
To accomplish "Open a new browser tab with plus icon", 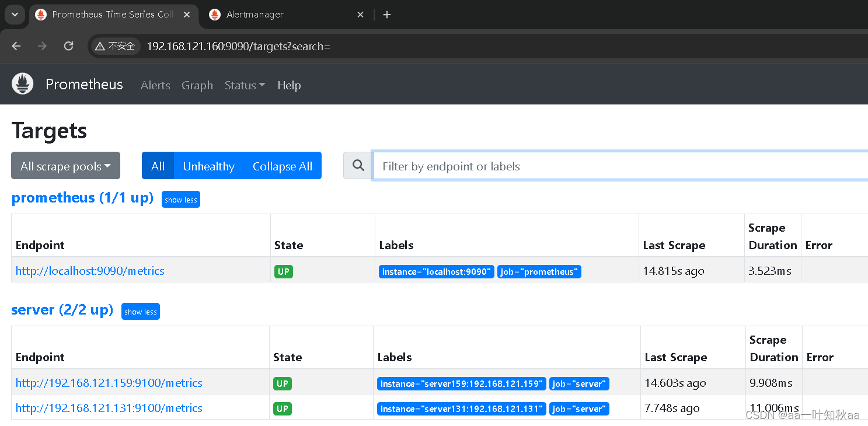I will pyautogui.click(x=387, y=15).
